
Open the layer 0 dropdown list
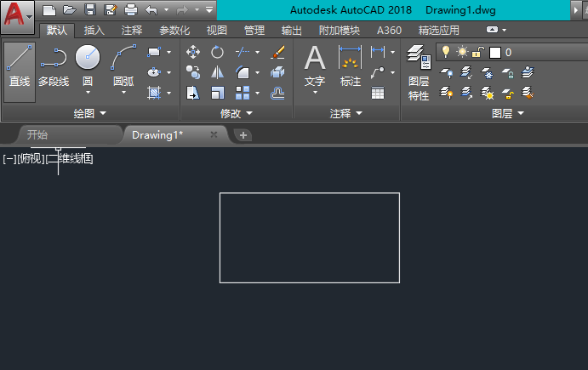(x=512, y=52)
